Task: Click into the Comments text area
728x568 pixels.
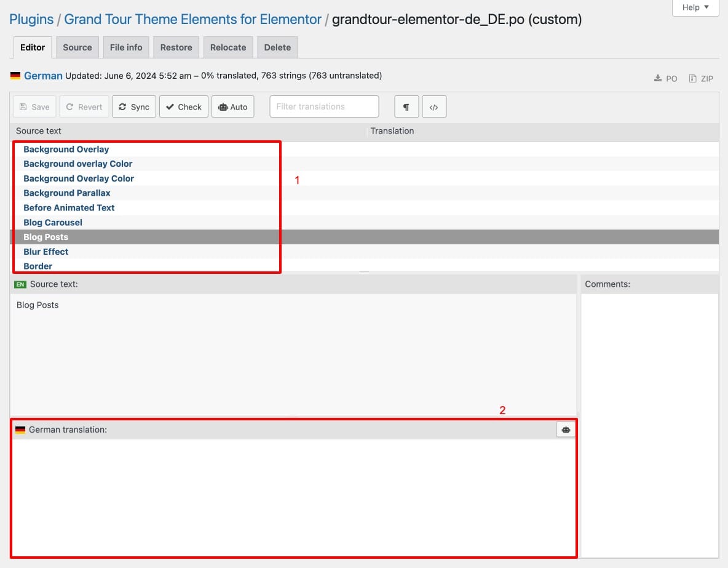Action: pos(649,425)
